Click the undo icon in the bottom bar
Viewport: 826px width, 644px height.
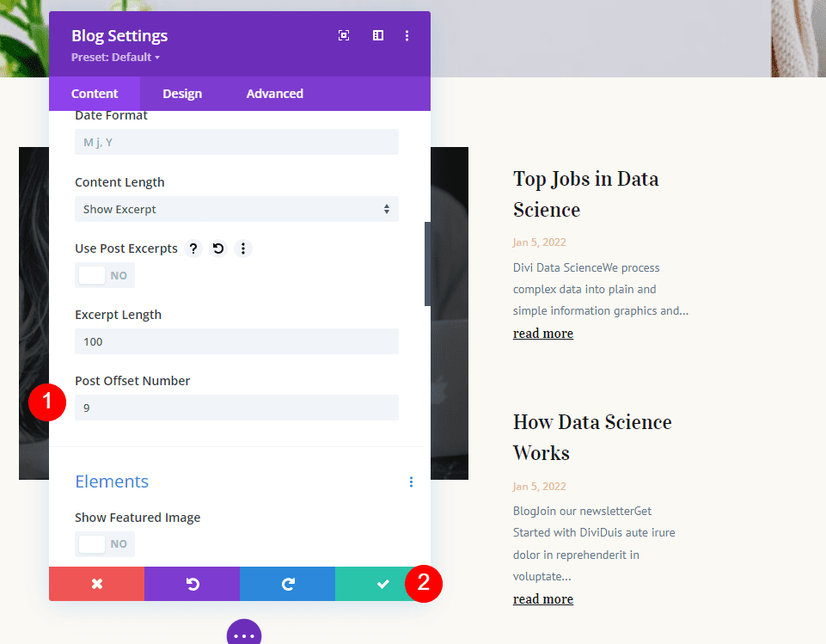(192, 584)
